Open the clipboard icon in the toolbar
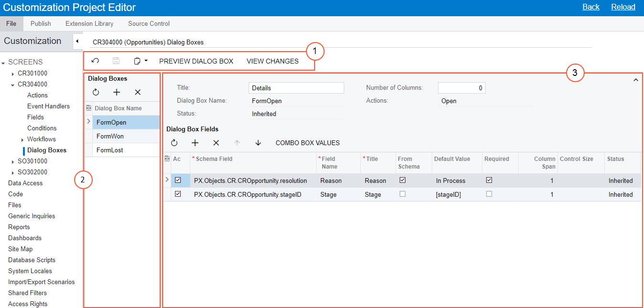Image resolution: width=644 pixels, height=308 pixels. 137,61
